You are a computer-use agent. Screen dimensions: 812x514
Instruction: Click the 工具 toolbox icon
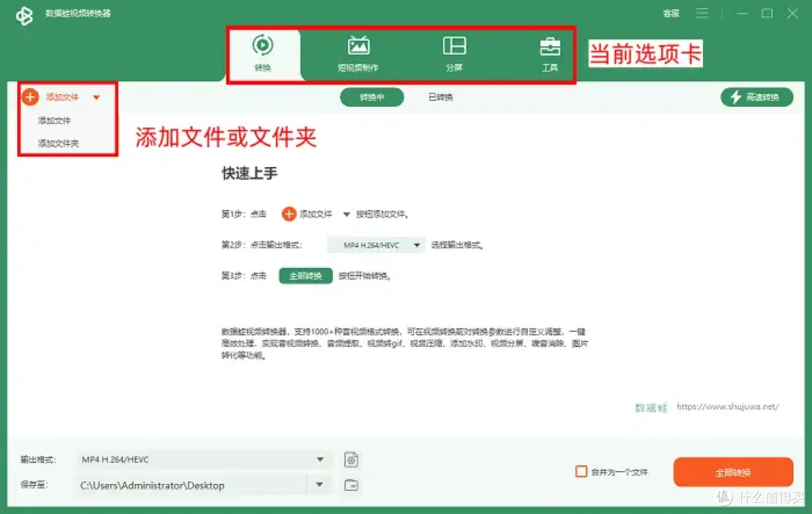(x=550, y=46)
